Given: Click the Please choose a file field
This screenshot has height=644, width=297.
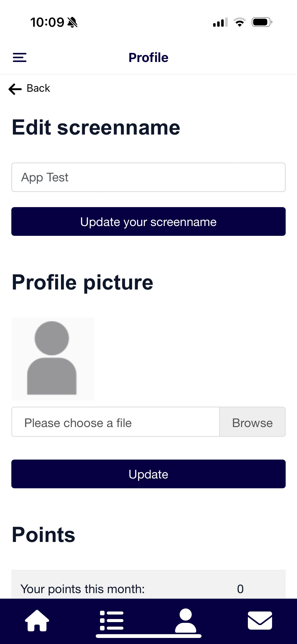Looking at the screenshot, I should (115, 422).
